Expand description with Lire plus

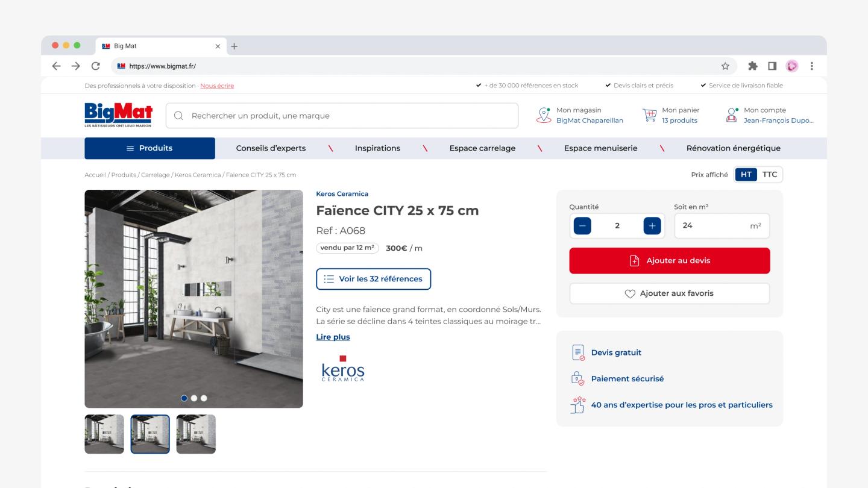coord(333,337)
